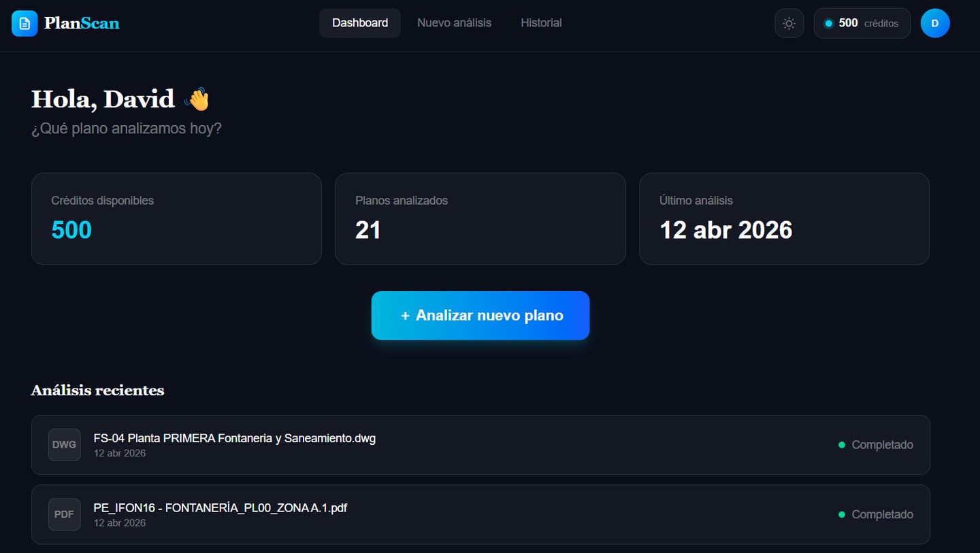Toggle between light and dark mode
This screenshot has width=980, height=553.
tap(789, 22)
